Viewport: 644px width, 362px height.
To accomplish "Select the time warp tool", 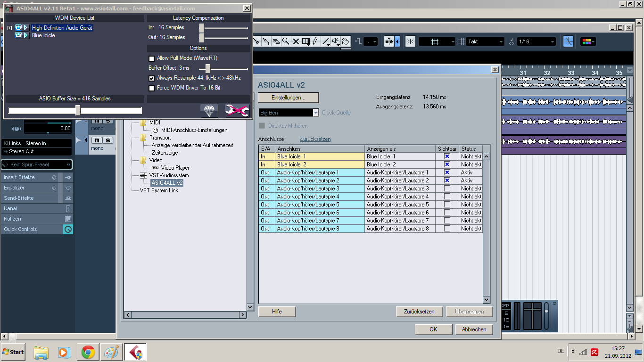I will (x=306, y=41).
